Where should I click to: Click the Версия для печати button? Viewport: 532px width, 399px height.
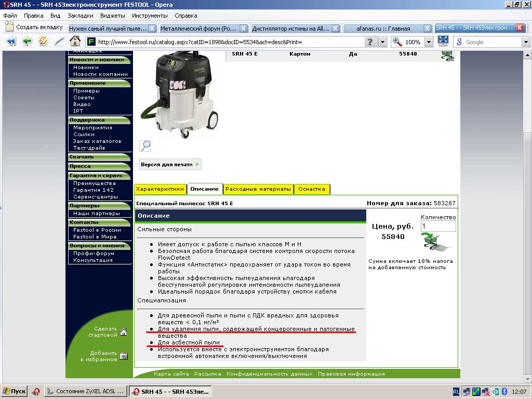pos(170,165)
